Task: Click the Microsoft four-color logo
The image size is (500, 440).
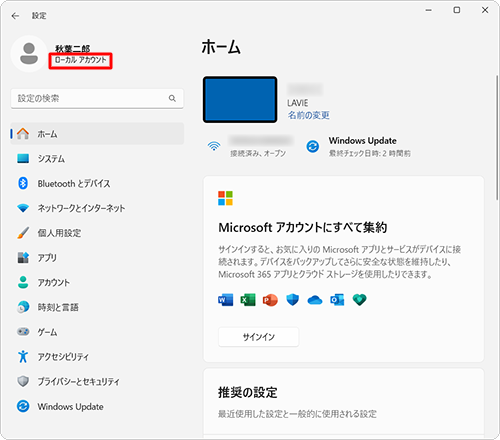Action: [225, 198]
